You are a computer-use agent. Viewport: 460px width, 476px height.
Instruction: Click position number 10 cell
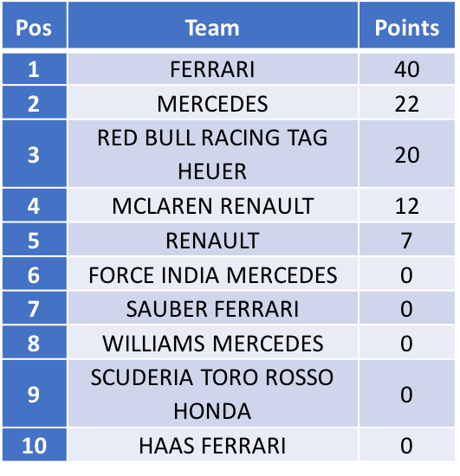[x=35, y=445]
